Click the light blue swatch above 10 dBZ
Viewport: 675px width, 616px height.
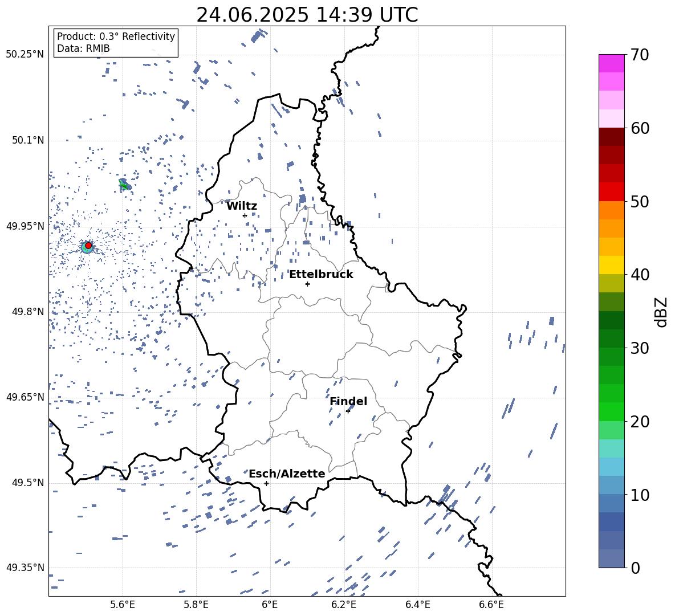(x=612, y=485)
